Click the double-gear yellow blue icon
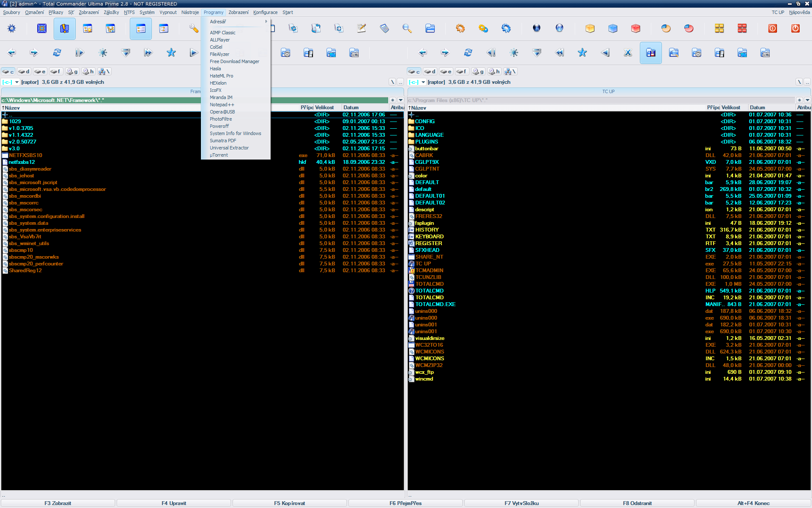The image size is (812, 508). point(483,28)
